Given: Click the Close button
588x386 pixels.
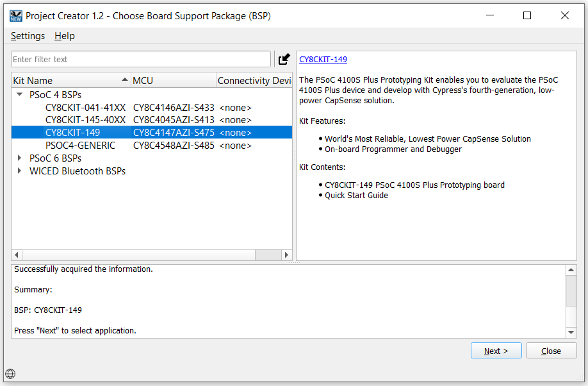Looking at the screenshot, I should 551,351.
